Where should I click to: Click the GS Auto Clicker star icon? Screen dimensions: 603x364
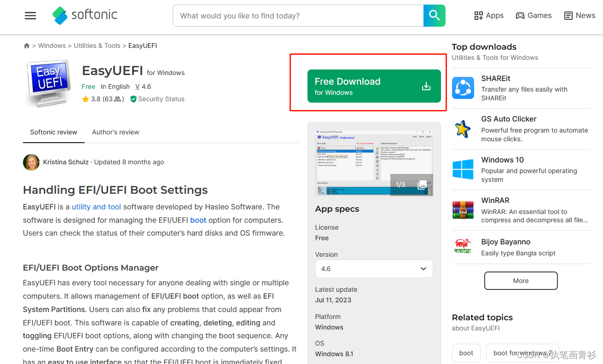click(x=463, y=128)
